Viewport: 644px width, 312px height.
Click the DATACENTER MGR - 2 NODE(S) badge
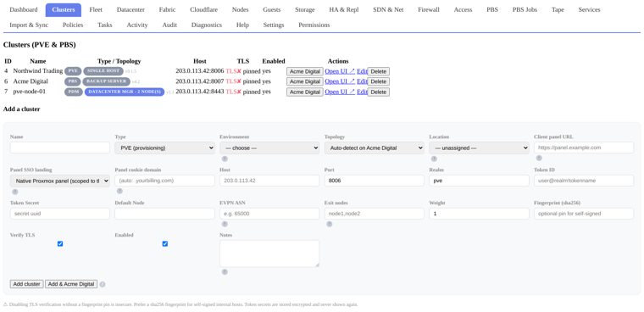(x=125, y=92)
